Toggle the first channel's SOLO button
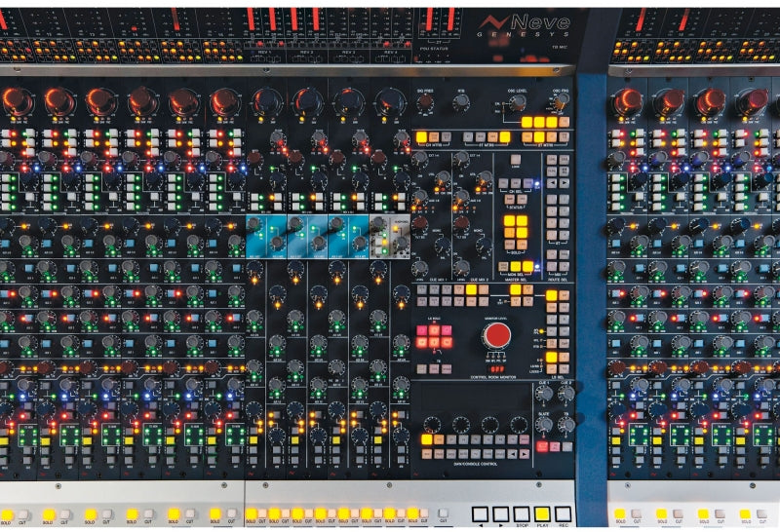This screenshot has width=780, height=532. (x=7, y=514)
